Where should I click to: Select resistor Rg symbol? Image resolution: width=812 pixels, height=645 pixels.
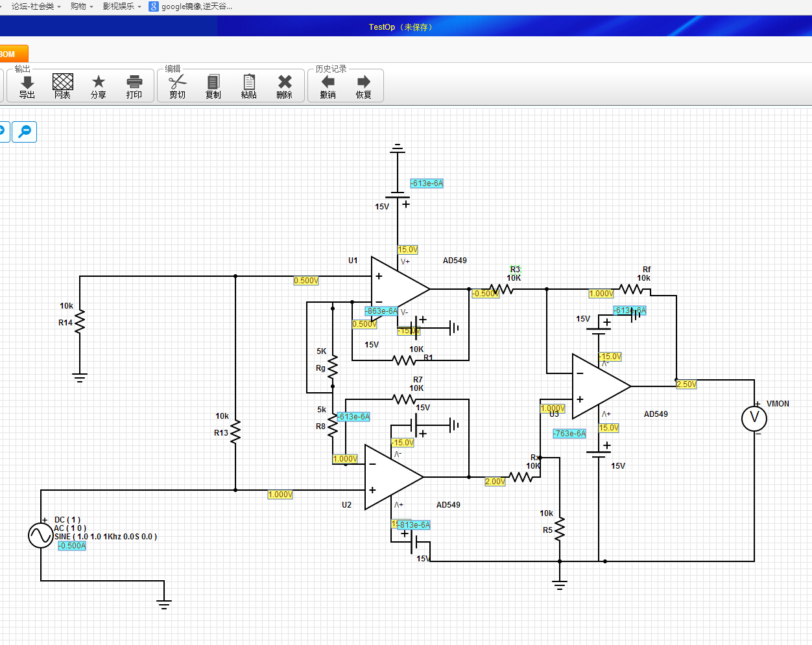tap(333, 368)
